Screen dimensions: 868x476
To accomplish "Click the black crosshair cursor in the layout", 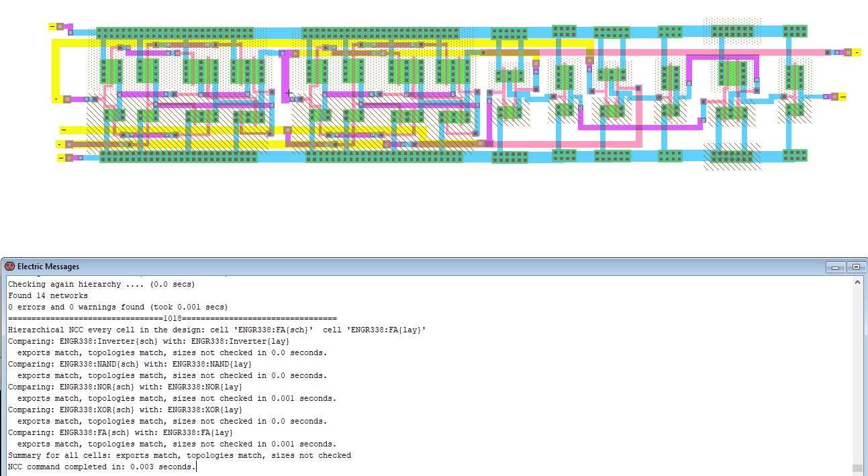I will click(x=289, y=93).
